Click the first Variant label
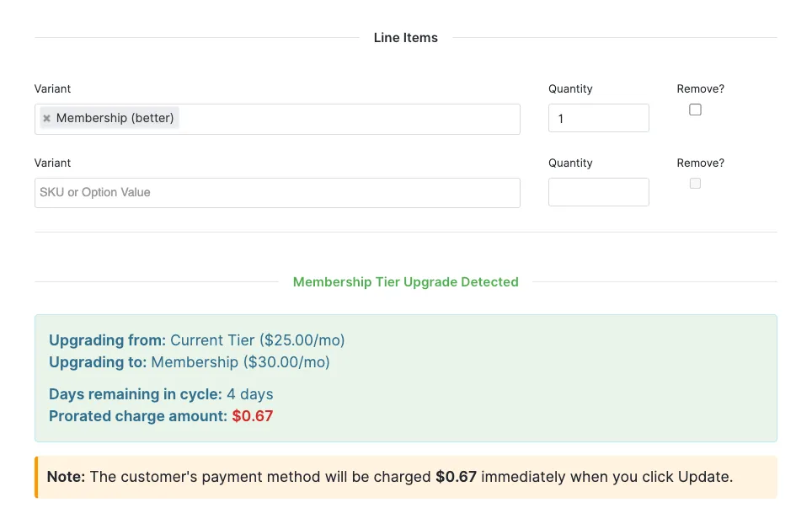The height and width of the screenshot is (524, 812). [52, 88]
